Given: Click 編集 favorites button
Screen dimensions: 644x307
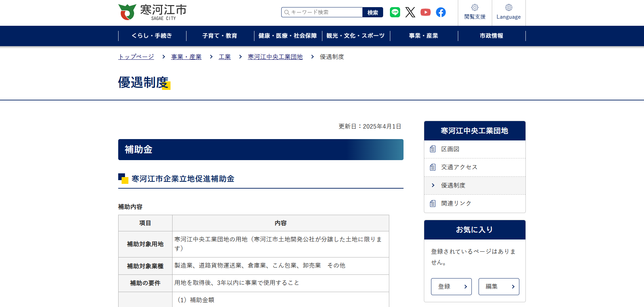Looking at the screenshot, I should [499, 287].
